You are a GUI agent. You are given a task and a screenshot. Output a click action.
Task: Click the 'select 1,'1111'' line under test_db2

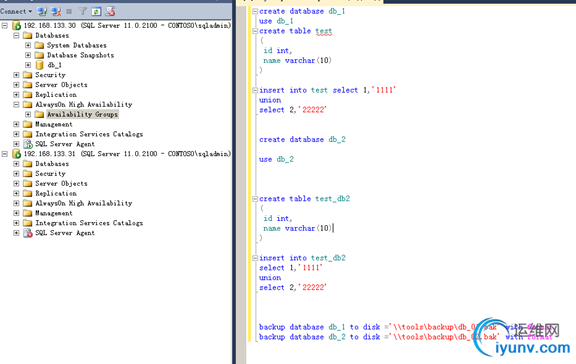(291, 268)
